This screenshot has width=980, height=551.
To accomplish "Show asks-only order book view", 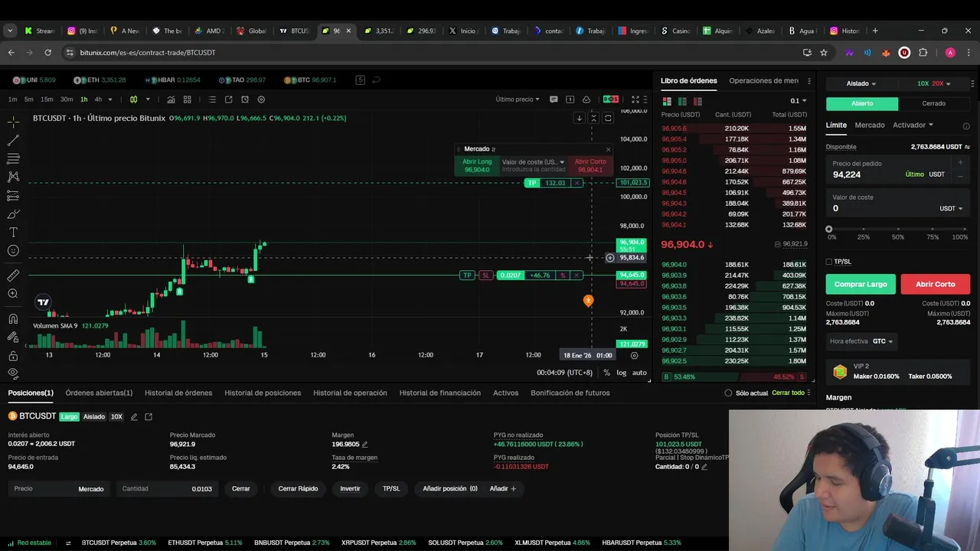I will coord(697,101).
